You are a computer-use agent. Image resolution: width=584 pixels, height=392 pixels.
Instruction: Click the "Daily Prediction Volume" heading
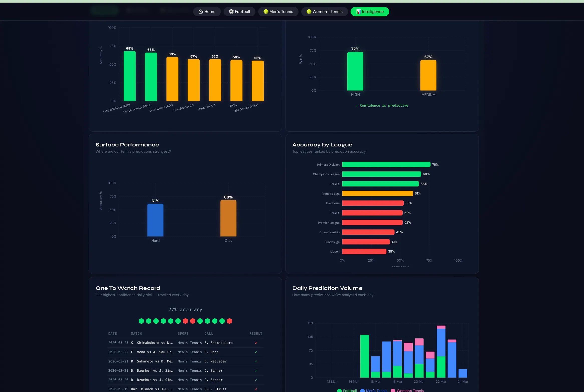point(327,288)
